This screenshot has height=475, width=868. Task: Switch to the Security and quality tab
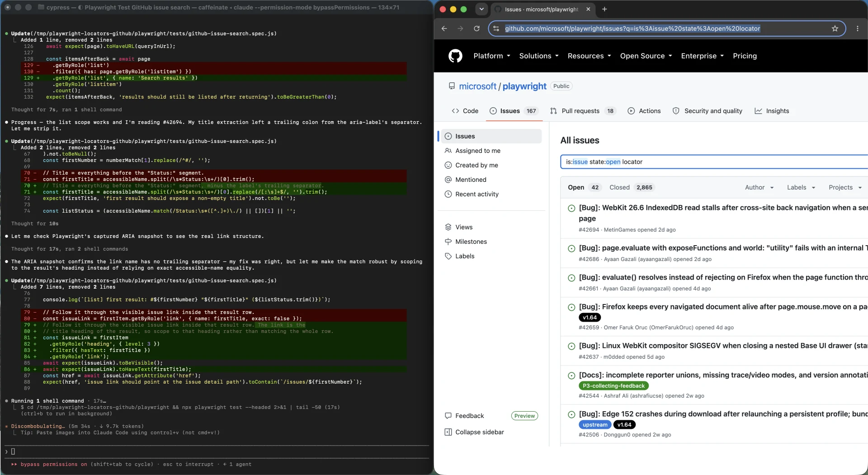(x=708, y=111)
